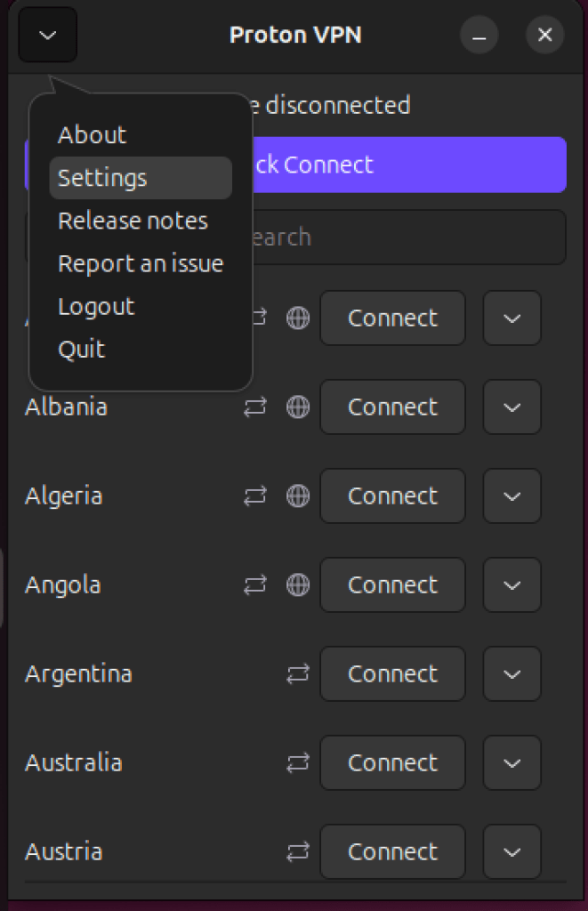Click the P2P arrows icon next to Australia
Viewport: 588px width, 911px height.
coord(298,762)
